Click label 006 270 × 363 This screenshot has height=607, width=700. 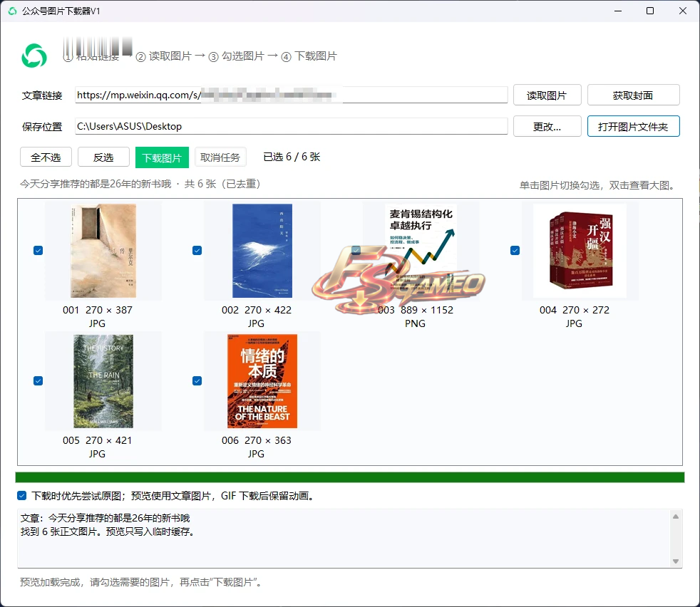click(x=256, y=440)
